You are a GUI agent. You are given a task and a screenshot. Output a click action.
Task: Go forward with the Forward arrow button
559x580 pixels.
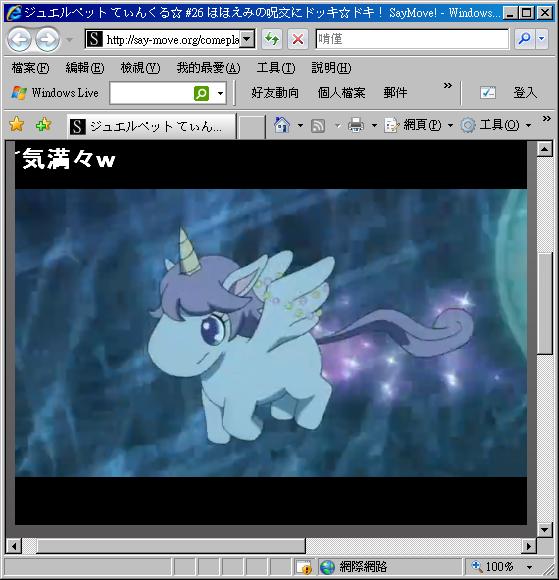pos(47,39)
